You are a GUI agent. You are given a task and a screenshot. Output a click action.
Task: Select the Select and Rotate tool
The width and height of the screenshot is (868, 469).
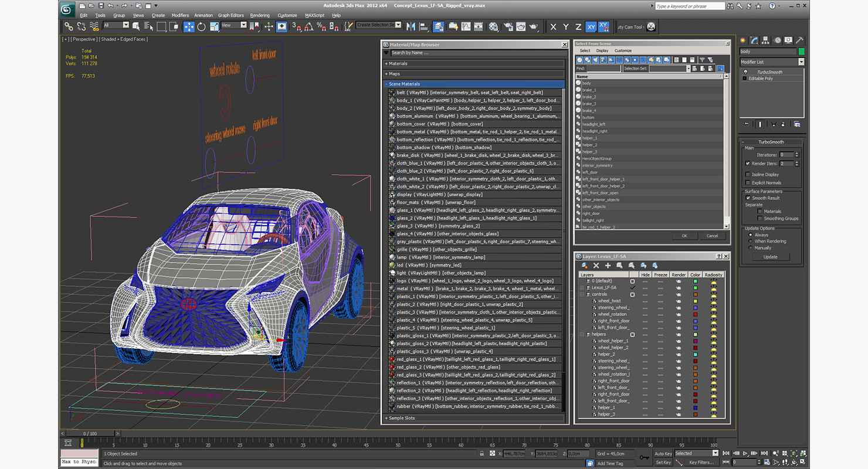point(201,26)
